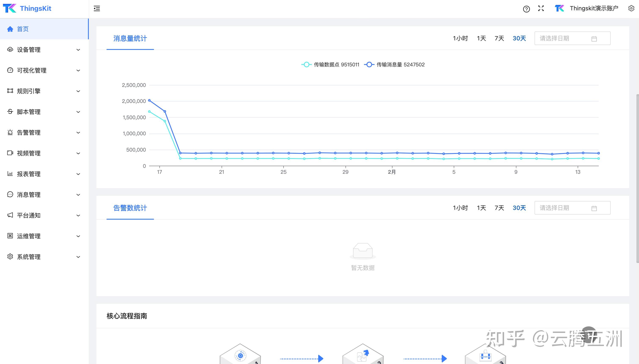Choose 1小时 for alarm statistics
This screenshot has height=364, width=639.
[x=460, y=208]
